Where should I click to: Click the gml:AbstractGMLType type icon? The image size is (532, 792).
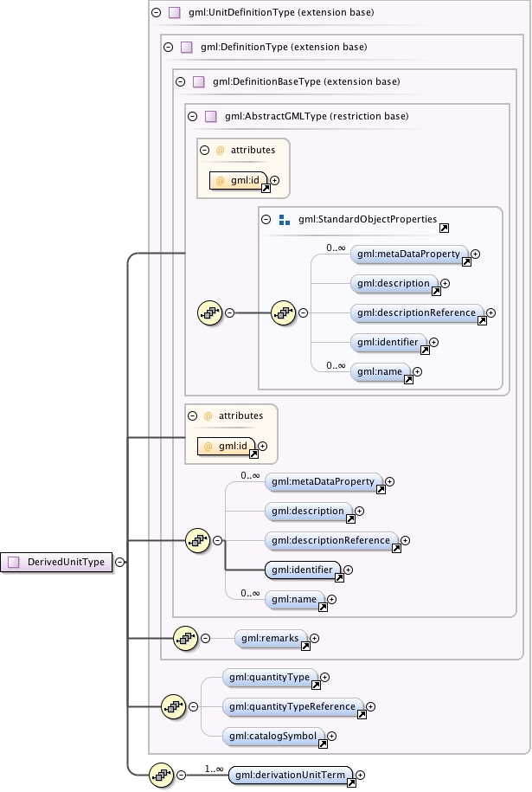coord(210,116)
